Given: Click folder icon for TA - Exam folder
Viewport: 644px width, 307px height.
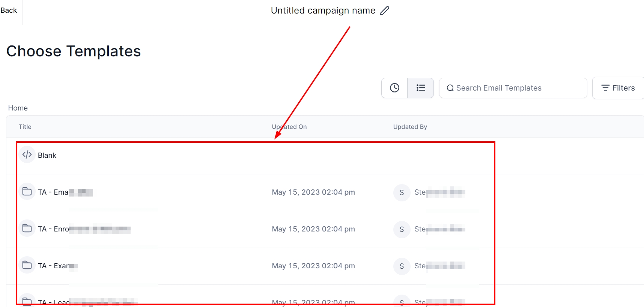Looking at the screenshot, I should [x=27, y=265].
